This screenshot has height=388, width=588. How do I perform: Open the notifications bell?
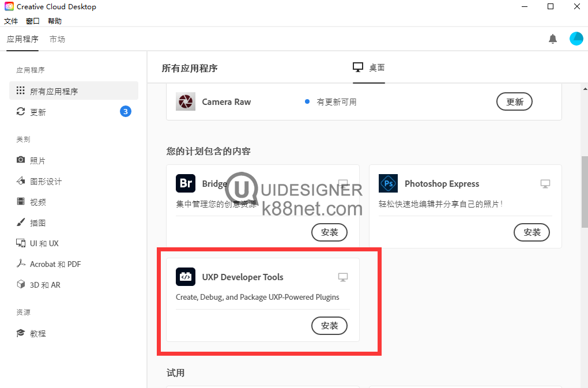point(552,39)
